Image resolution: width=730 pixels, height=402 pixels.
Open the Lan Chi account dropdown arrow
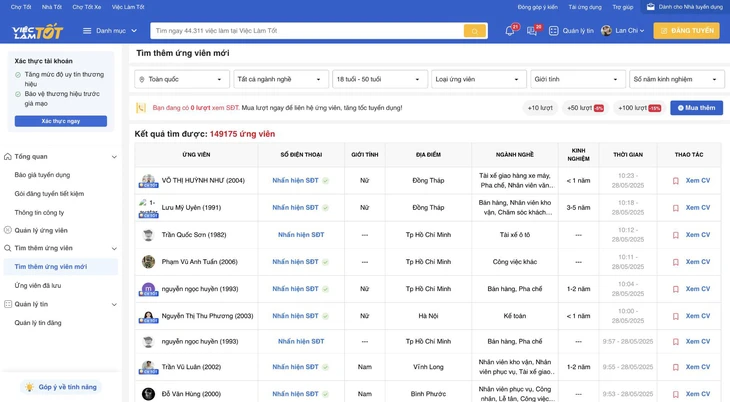642,31
